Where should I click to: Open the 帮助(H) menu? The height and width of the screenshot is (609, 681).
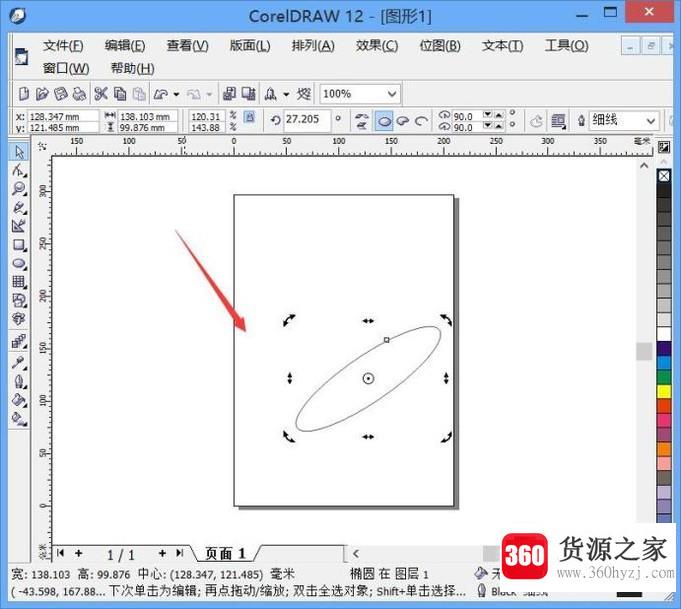point(132,69)
